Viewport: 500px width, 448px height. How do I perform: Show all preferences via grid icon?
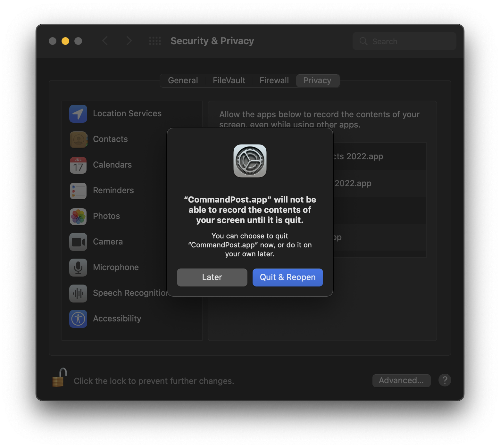155,41
